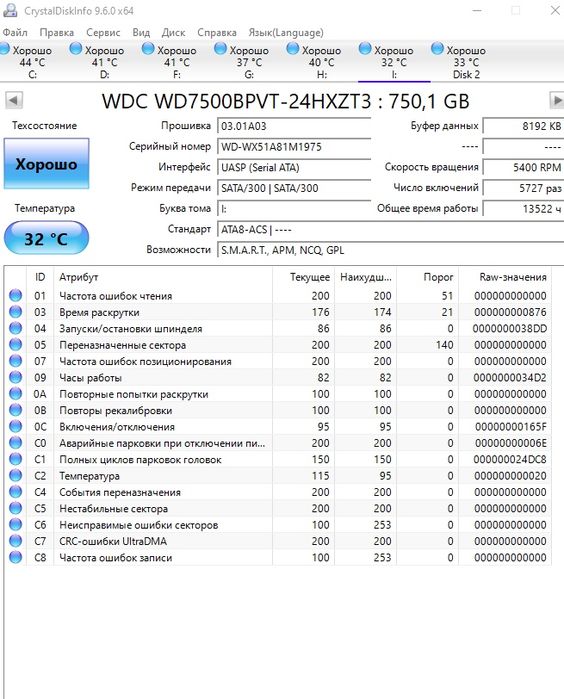The height and width of the screenshot is (699, 564).
Task: Select the I: disk tab
Action: 394,62
